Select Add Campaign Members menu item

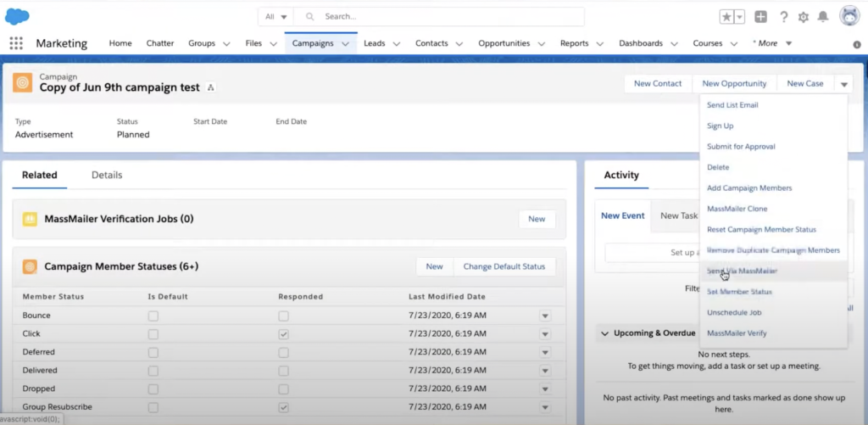(x=749, y=188)
